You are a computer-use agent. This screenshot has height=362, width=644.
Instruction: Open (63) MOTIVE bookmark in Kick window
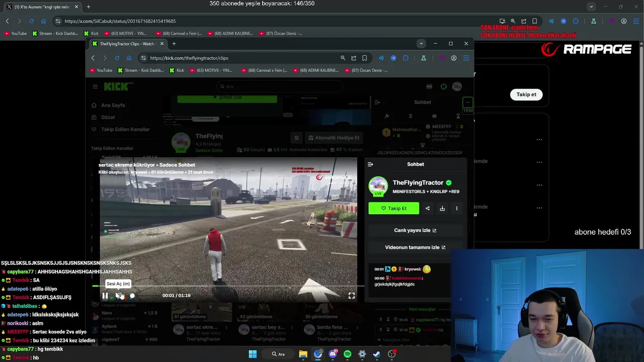coord(210,70)
